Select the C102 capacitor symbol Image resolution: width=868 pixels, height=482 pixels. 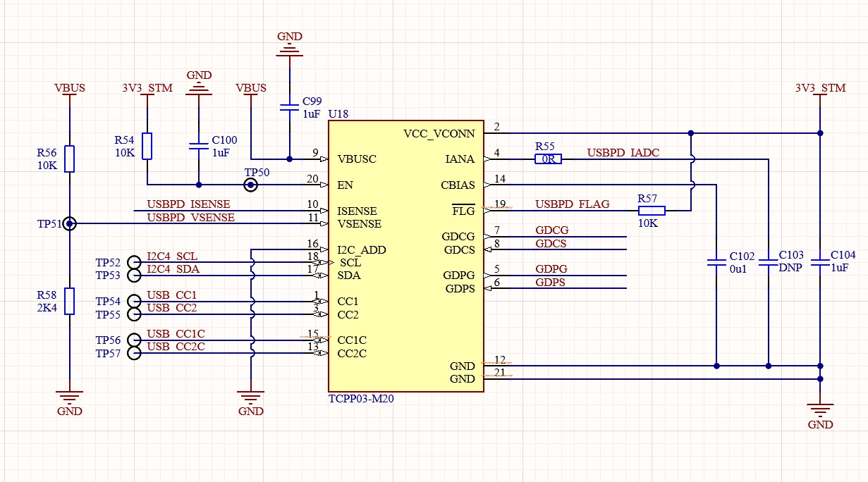point(716,262)
